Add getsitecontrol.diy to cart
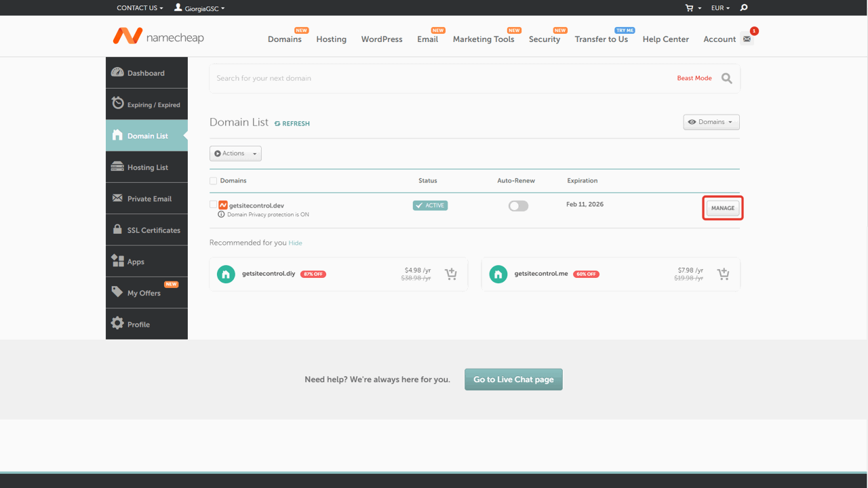Image resolution: width=868 pixels, height=488 pixels. (x=451, y=274)
